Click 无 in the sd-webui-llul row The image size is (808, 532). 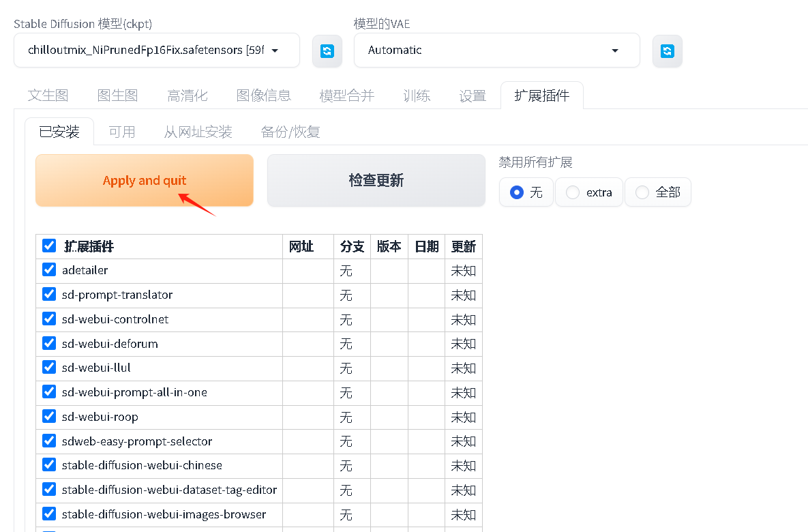click(346, 368)
